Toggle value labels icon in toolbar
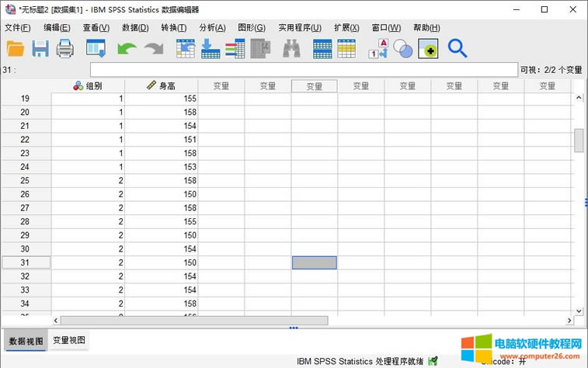Screen dimensions: 588x368 tap(378, 49)
